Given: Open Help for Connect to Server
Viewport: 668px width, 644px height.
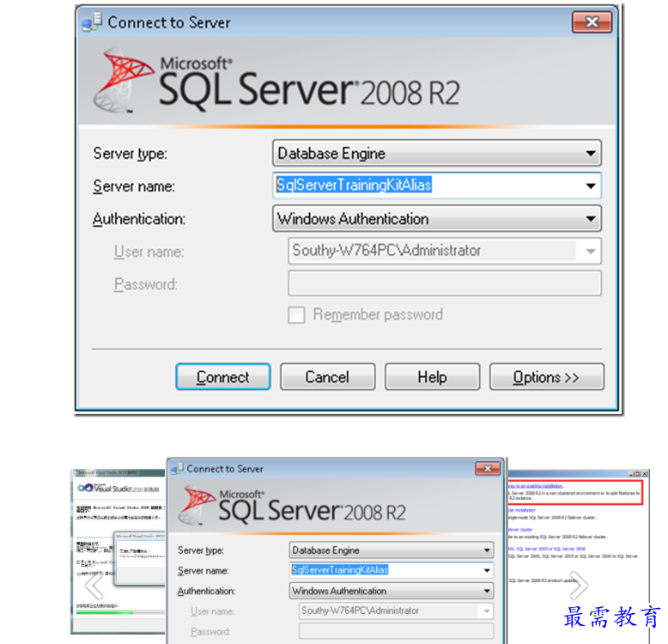Looking at the screenshot, I should pyautogui.click(x=432, y=376).
